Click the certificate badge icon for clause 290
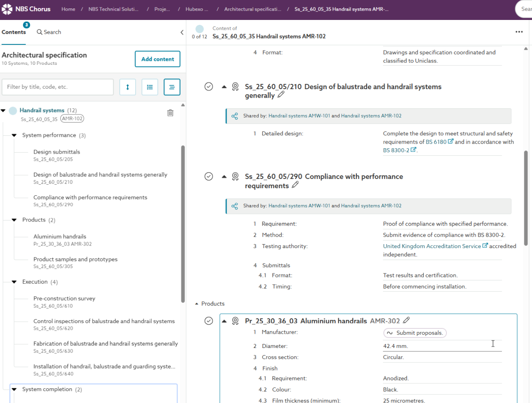532x403 pixels. [235, 177]
